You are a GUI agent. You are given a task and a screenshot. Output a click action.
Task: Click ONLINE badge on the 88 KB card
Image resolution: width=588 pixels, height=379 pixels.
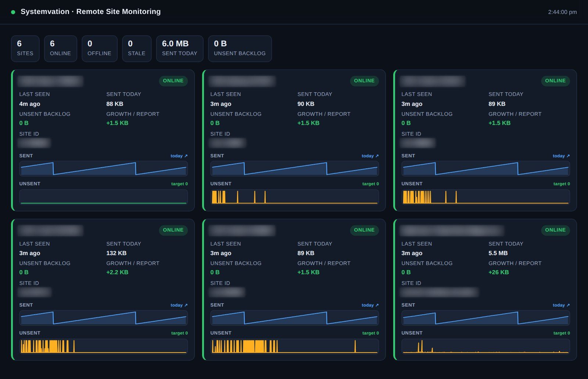coord(173,81)
